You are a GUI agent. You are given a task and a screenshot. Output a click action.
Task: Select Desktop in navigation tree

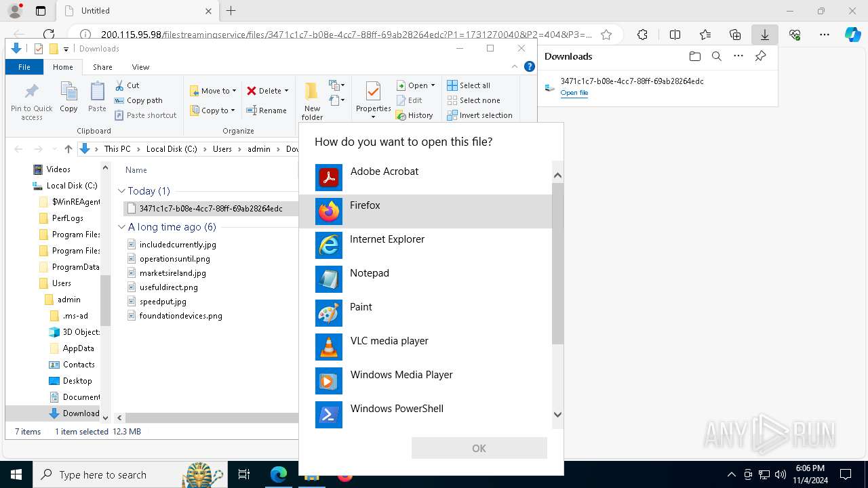(77, 381)
